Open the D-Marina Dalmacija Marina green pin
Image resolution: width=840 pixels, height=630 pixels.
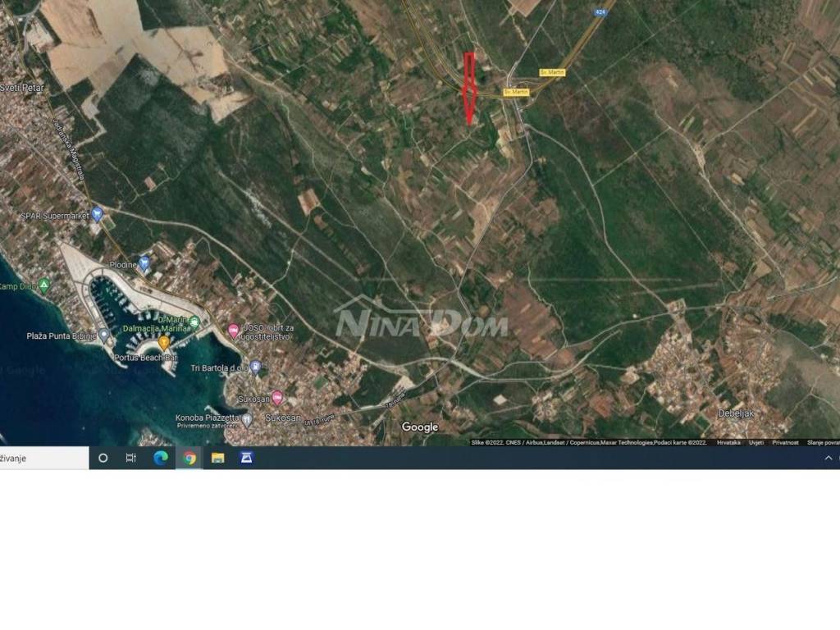pos(194,322)
